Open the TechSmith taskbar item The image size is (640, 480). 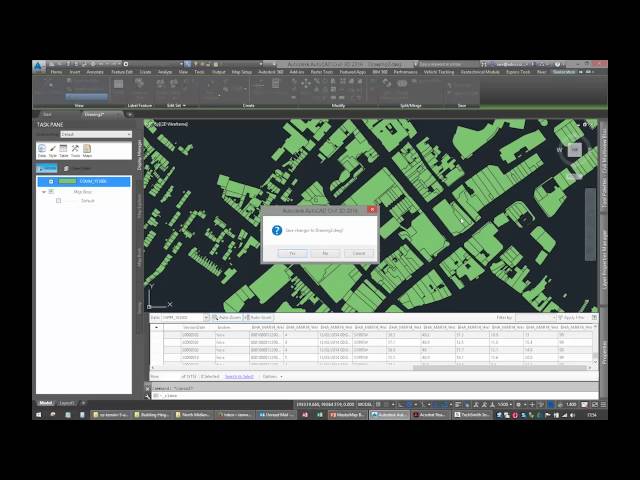tap(471, 415)
